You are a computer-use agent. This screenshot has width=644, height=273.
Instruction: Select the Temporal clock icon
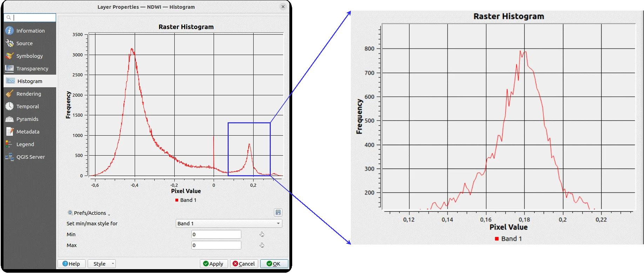(9, 107)
